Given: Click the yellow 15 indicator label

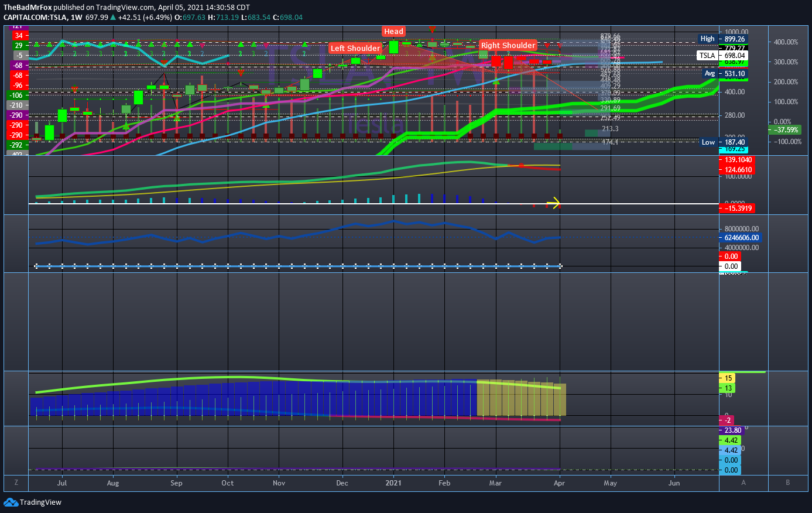Looking at the screenshot, I should [728, 378].
